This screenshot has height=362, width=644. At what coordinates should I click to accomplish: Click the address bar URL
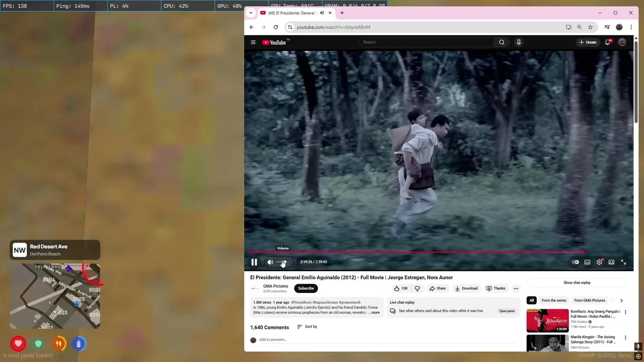click(x=334, y=27)
